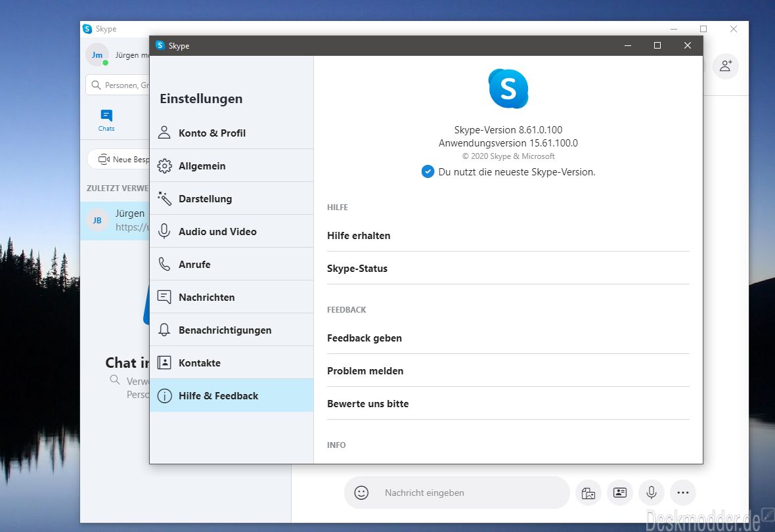This screenshot has height=532, width=775.
Task: Select Kontakte in settings sidebar
Action: (x=231, y=363)
